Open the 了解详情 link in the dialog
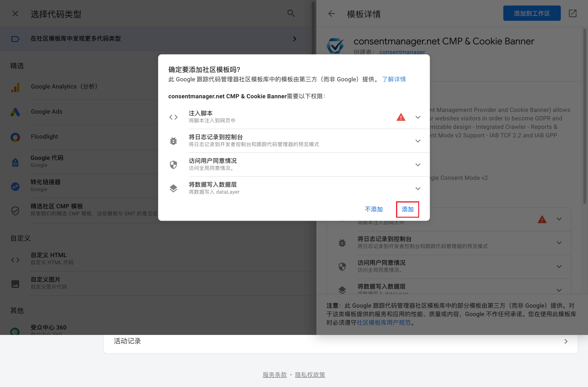The height and width of the screenshot is (387, 588). 394,79
